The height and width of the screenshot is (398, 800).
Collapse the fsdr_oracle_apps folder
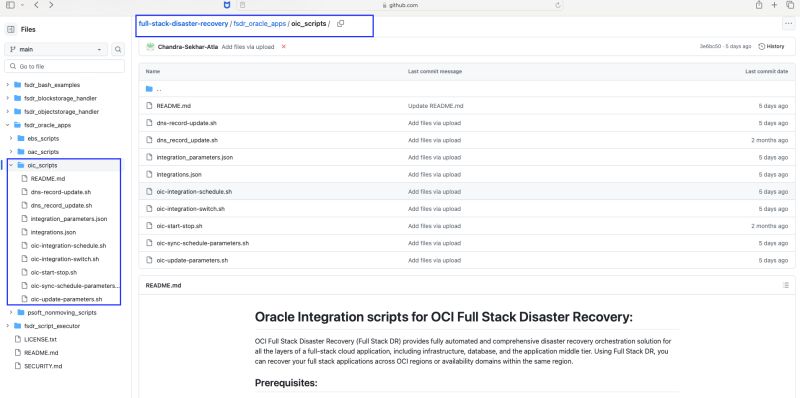[x=8, y=125]
